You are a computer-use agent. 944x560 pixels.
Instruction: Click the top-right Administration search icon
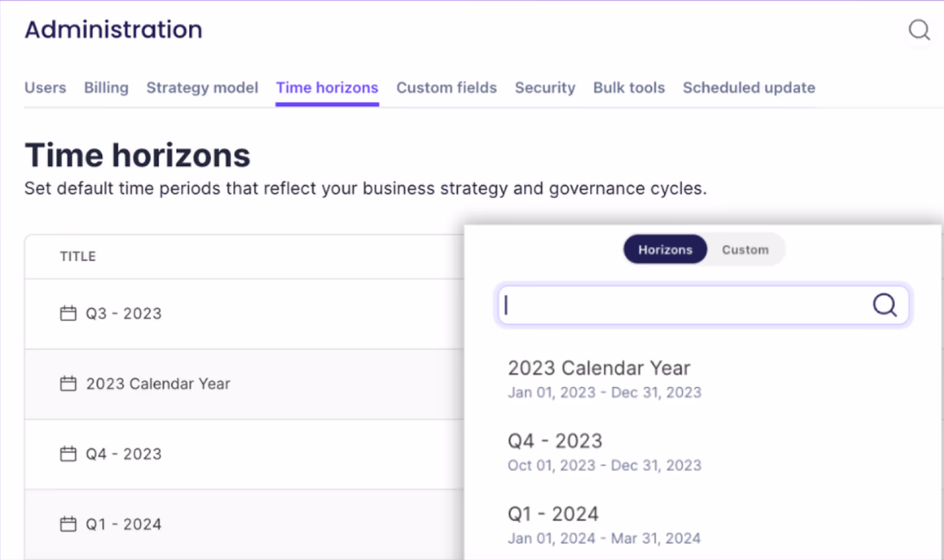919,30
